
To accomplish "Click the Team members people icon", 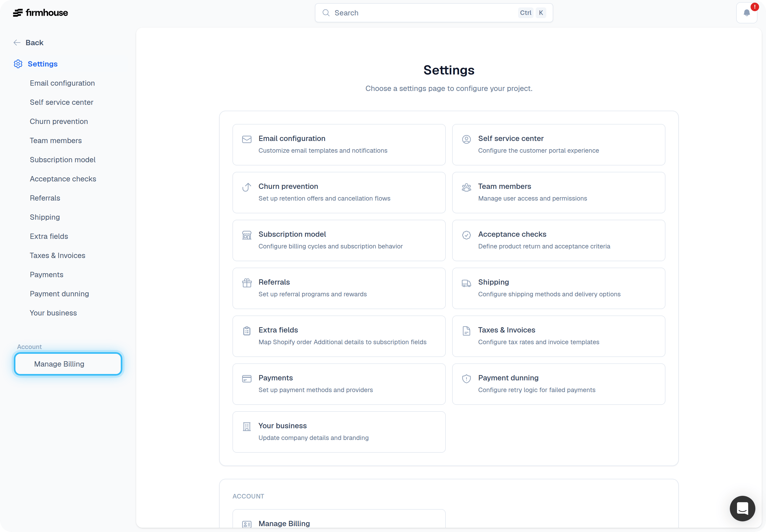I will [466, 187].
